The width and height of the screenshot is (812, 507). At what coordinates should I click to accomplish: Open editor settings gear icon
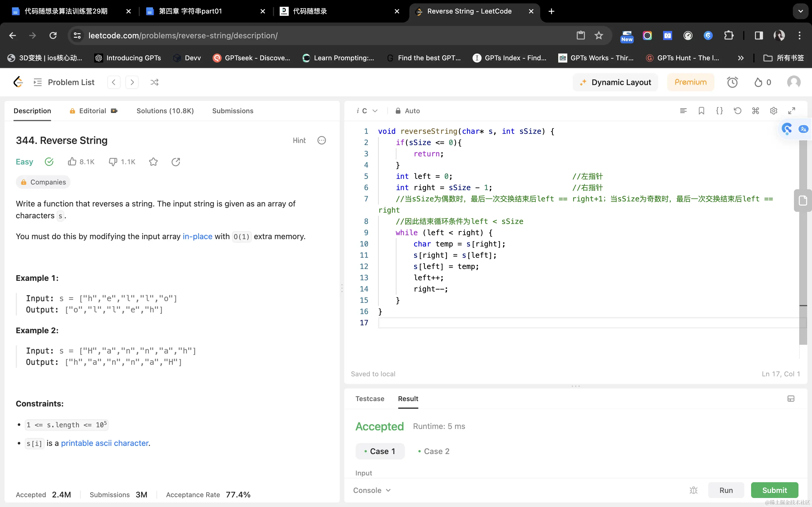(x=773, y=111)
